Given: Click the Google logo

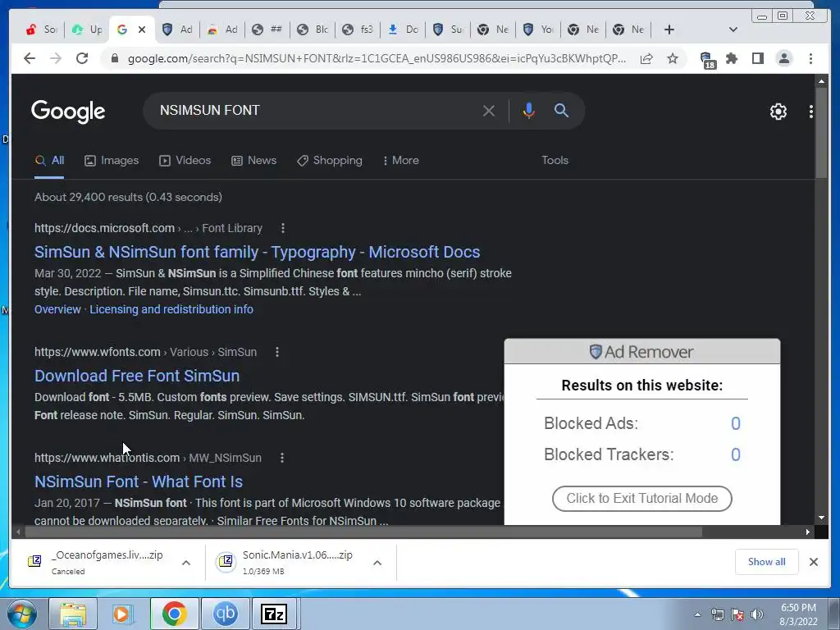Looking at the screenshot, I should pyautogui.click(x=68, y=112).
